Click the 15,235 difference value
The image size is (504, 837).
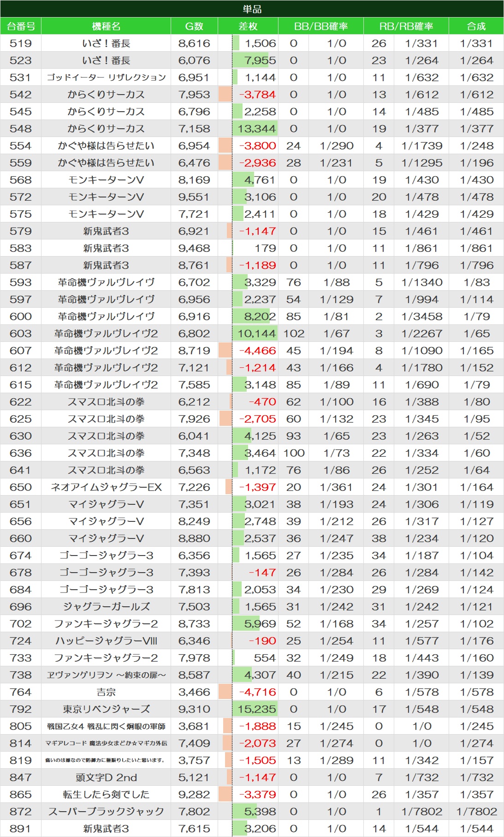click(257, 709)
